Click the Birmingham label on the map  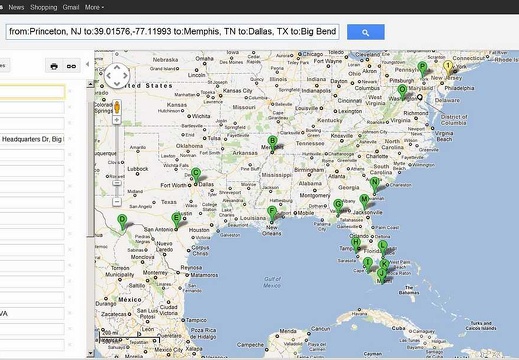click(x=309, y=170)
